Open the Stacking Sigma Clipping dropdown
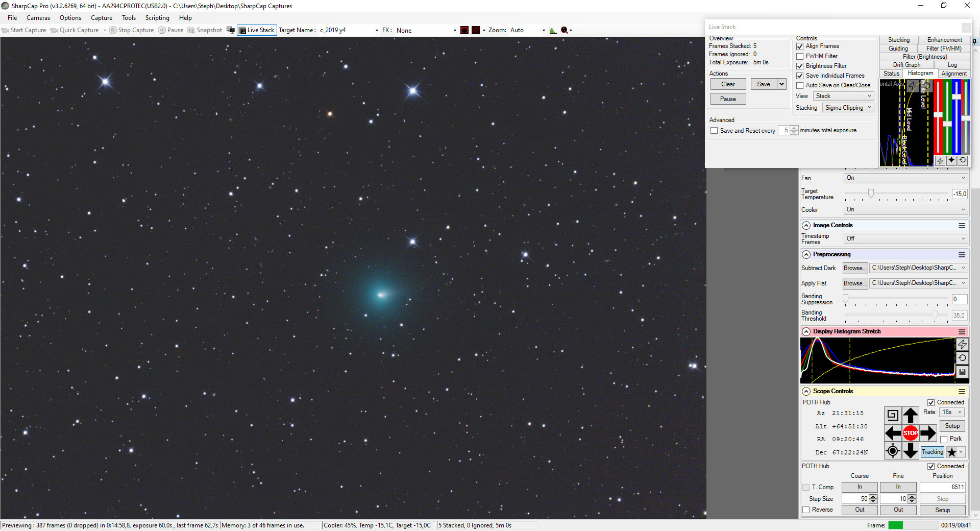This screenshot has height=531, width=980. tap(848, 108)
